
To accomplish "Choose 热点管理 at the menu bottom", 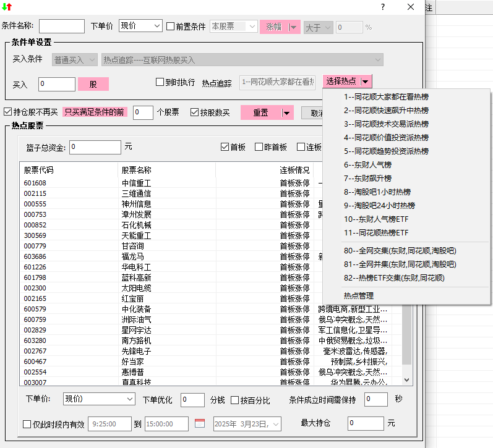I will (359, 296).
